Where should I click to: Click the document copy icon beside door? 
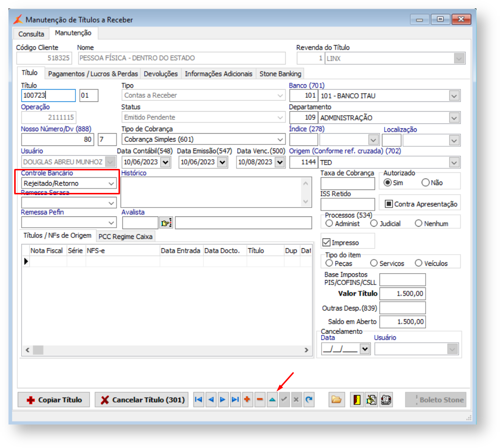coord(371,400)
